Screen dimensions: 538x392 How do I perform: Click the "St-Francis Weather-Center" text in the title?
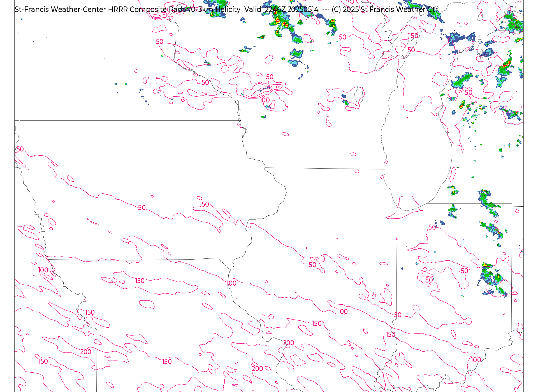click(60, 10)
